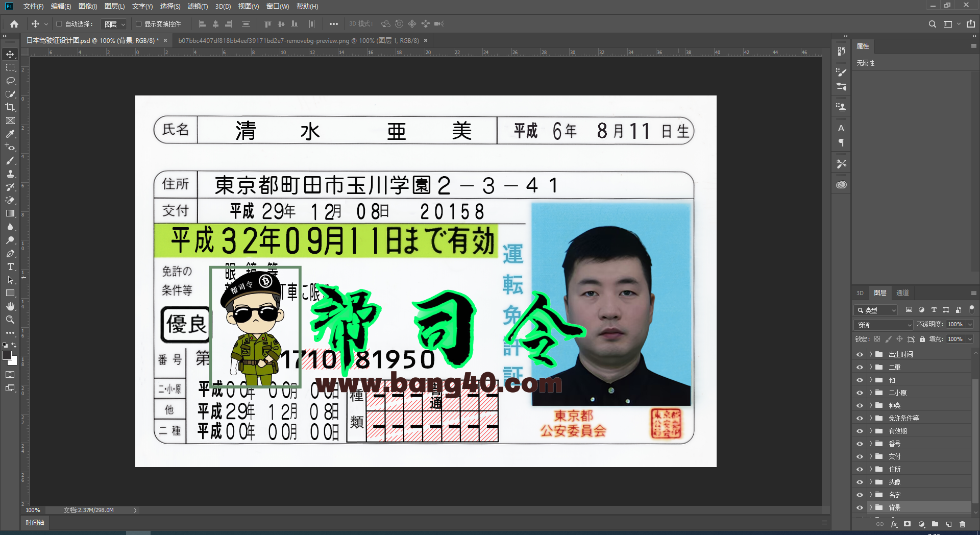
Task: Hide the 背景 layer
Action: click(860, 507)
